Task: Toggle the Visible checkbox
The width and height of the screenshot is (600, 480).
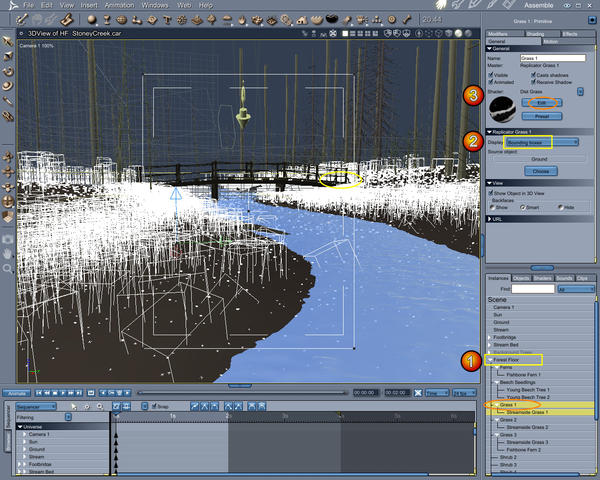Action: point(491,75)
